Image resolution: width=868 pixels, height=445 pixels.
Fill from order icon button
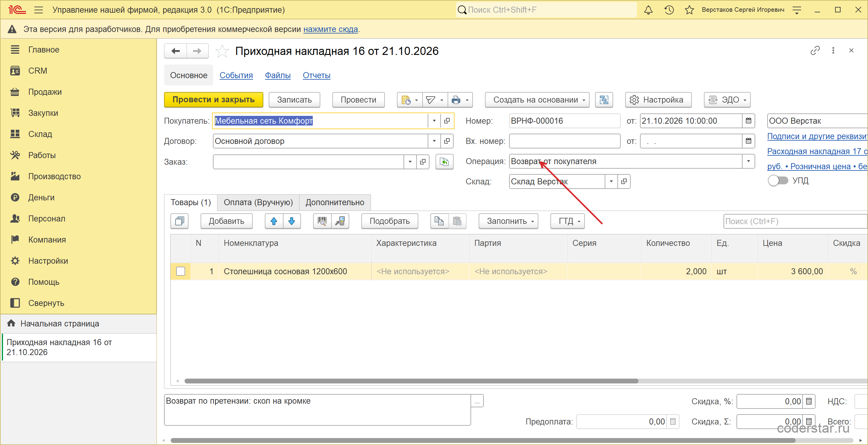point(444,162)
